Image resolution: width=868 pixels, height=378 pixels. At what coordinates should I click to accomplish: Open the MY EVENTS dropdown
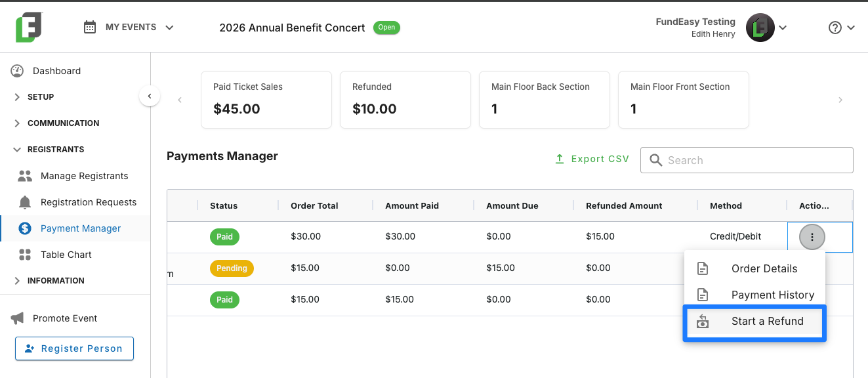129,28
